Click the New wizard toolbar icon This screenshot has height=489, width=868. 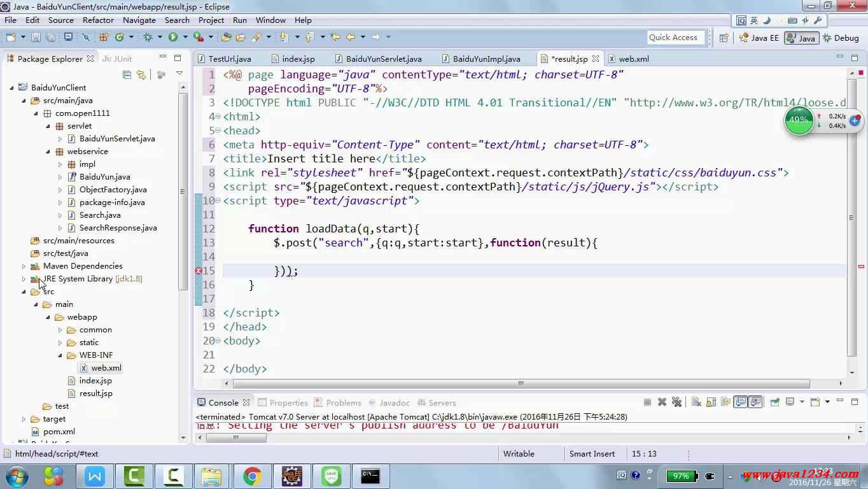pyautogui.click(x=11, y=38)
